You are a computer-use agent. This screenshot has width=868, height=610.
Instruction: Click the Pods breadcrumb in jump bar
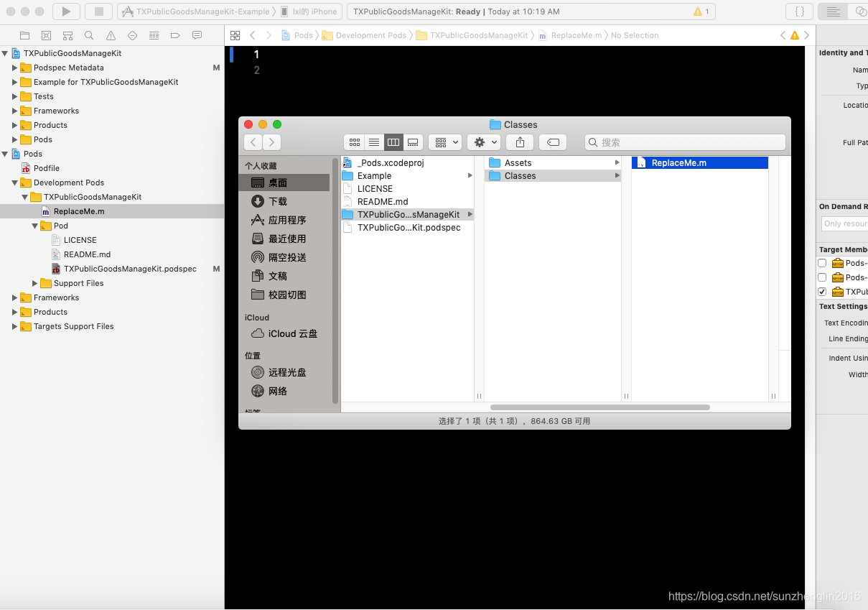(x=298, y=35)
